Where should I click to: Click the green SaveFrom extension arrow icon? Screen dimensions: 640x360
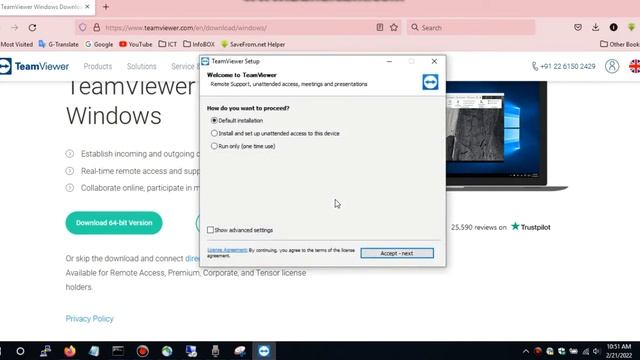pos(631,27)
